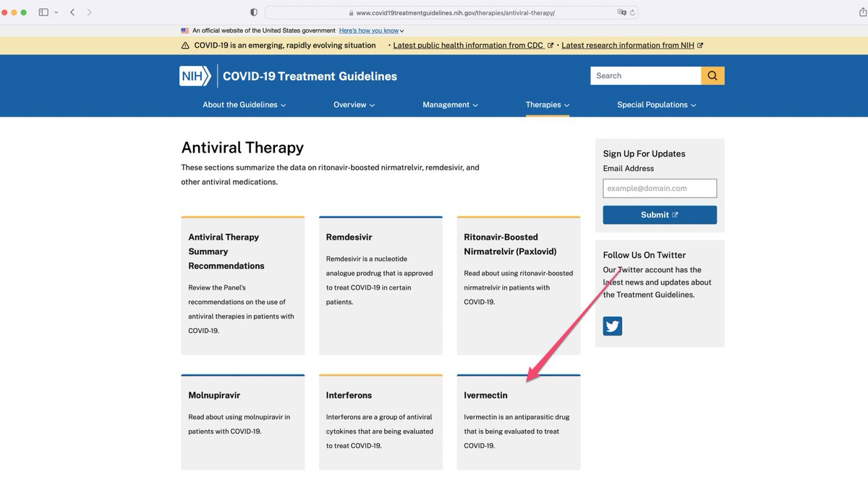Click the translate icon in address bar

point(621,12)
